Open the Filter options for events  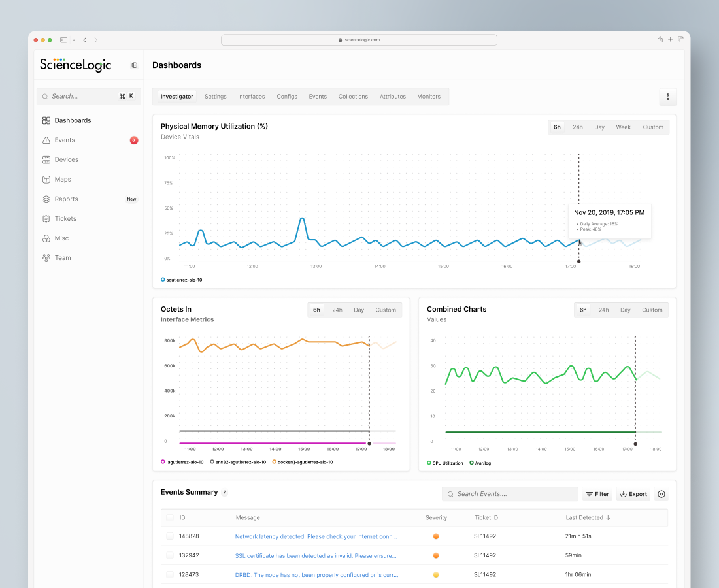coord(597,494)
